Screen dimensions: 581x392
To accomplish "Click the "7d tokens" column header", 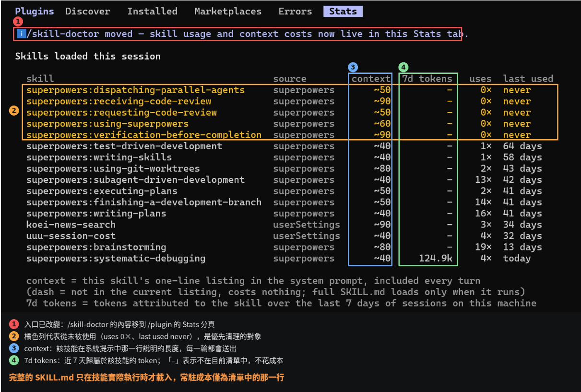I will (x=427, y=79).
